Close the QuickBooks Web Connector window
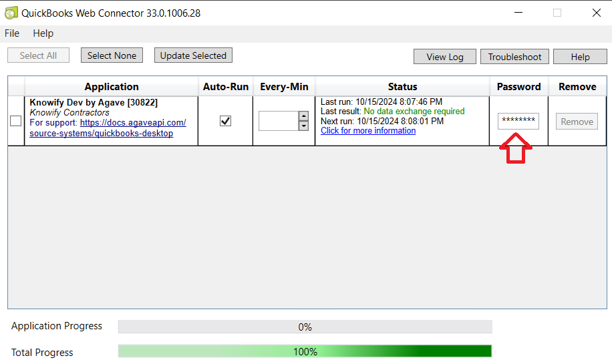The height and width of the screenshot is (364, 612). coord(597,13)
